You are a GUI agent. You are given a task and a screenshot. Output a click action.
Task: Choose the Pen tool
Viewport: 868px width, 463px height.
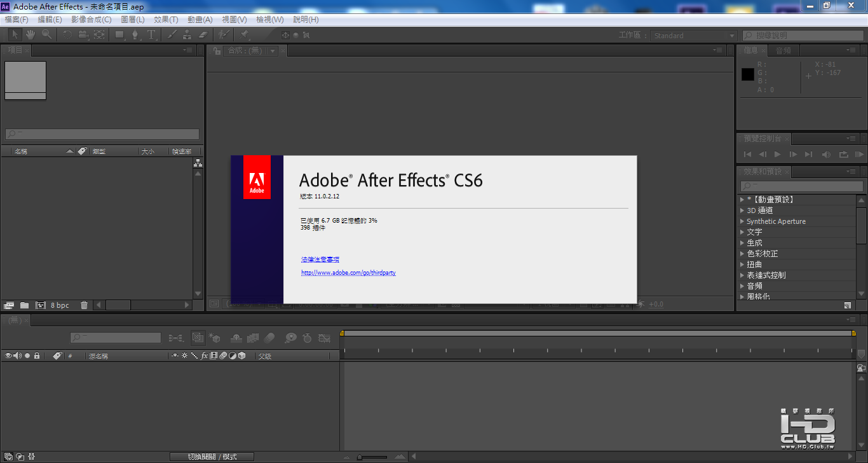point(135,35)
